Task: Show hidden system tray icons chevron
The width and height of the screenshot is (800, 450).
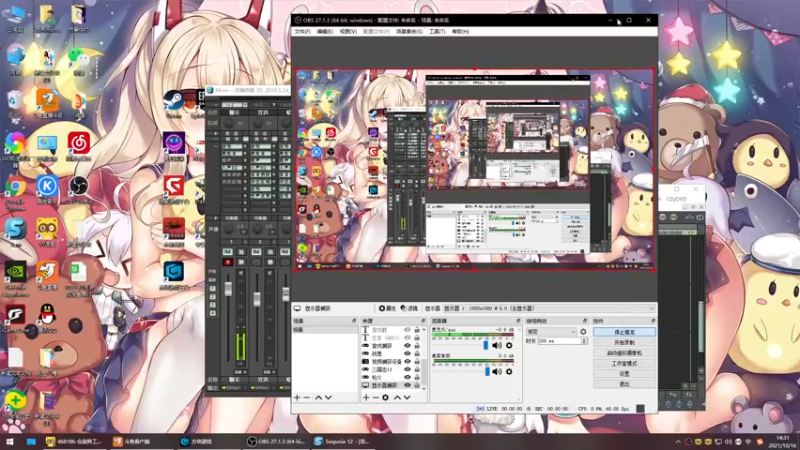Action: [x=678, y=442]
